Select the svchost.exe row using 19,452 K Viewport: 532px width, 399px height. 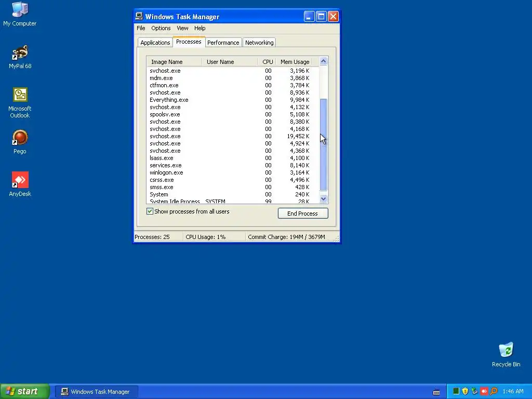point(233,136)
